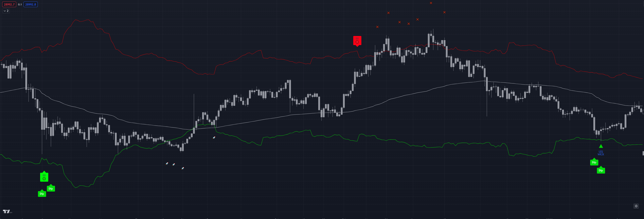
Task: Select the rocket marker below the green band
Action: pyautogui.click(x=214, y=138)
